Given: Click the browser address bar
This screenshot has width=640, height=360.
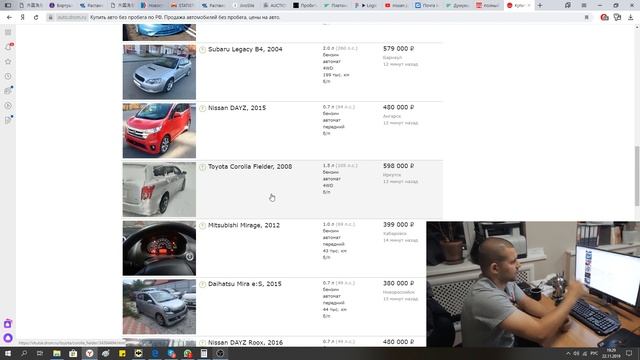Looking at the screenshot, I should (x=318, y=18).
